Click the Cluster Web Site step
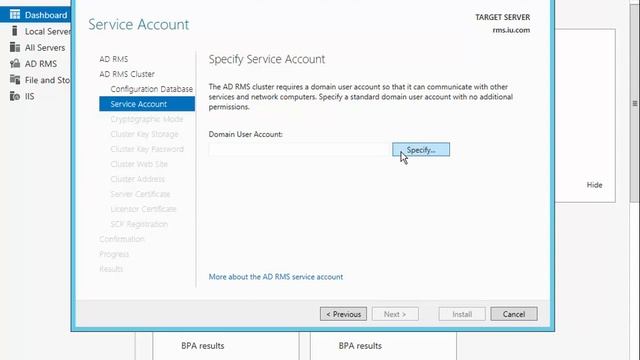This screenshot has width=640, height=360. [x=139, y=164]
